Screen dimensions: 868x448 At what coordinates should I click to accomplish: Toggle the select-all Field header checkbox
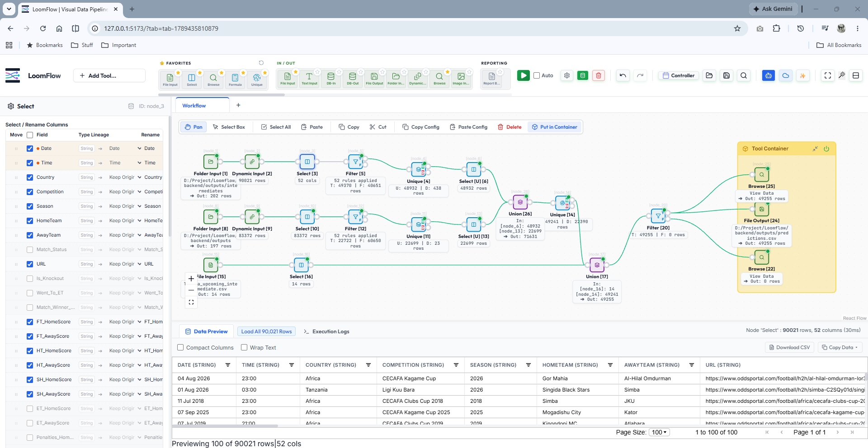click(30, 135)
